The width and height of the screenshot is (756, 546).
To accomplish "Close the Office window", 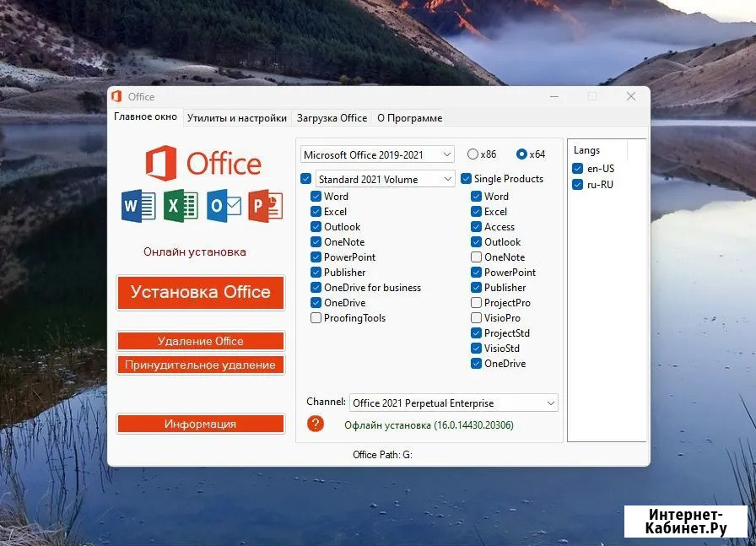I will (x=630, y=96).
